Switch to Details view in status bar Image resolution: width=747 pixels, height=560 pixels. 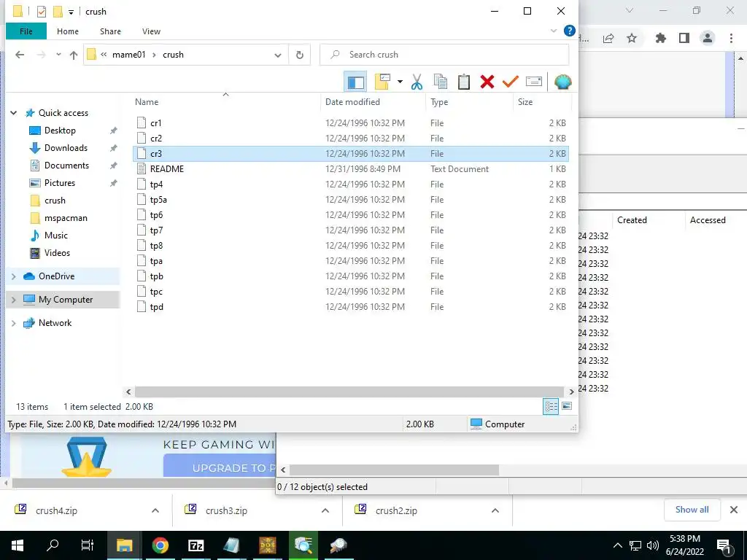point(551,406)
